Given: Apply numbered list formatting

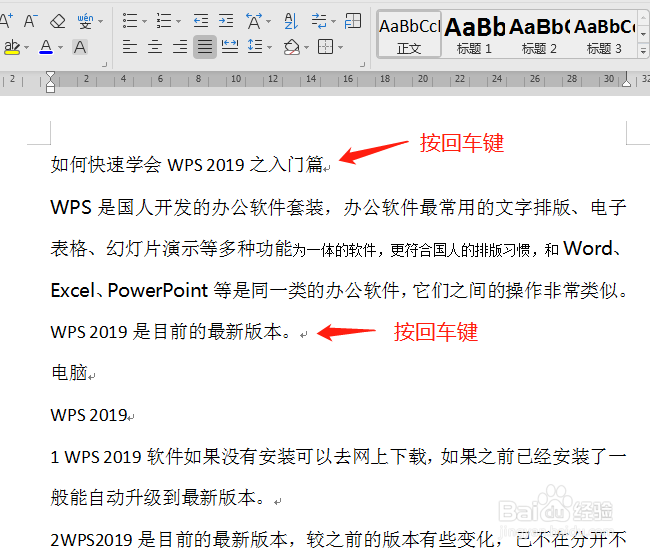Looking at the screenshot, I should click(x=164, y=21).
